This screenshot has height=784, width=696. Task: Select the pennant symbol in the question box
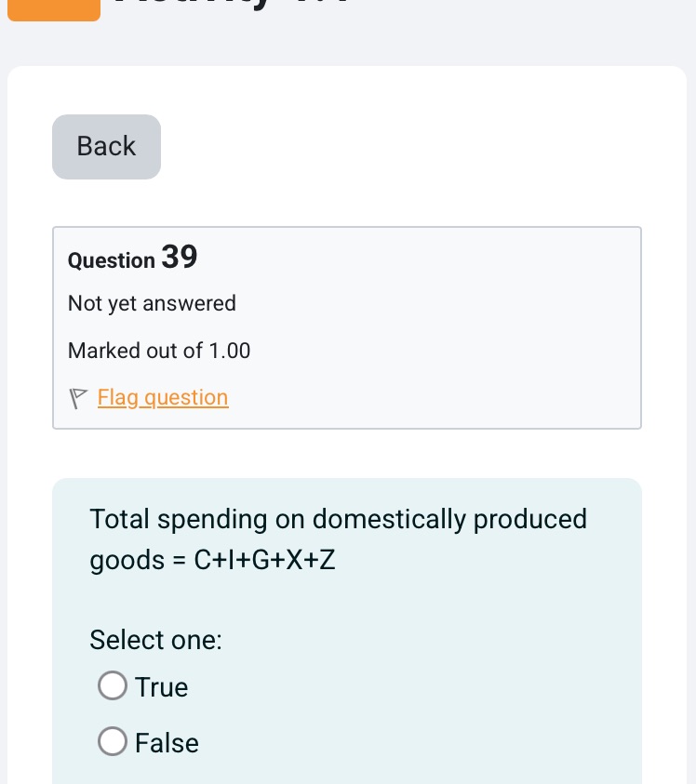[x=79, y=398]
